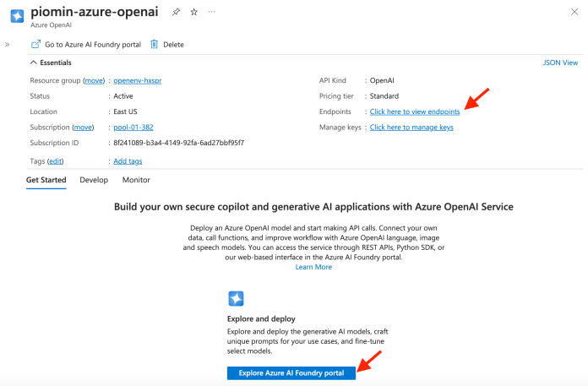Mark resource as favorite with star icon

pos(193,12)
